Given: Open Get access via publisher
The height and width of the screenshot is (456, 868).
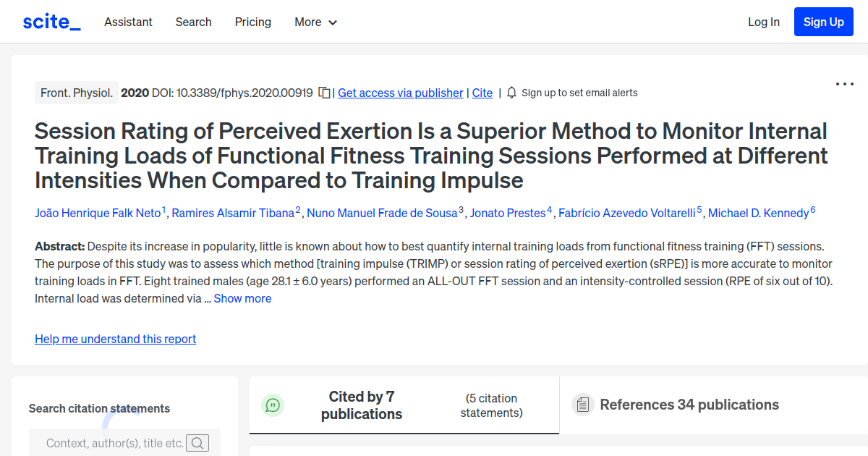Looking at the screenshot, I should point(400,93).
